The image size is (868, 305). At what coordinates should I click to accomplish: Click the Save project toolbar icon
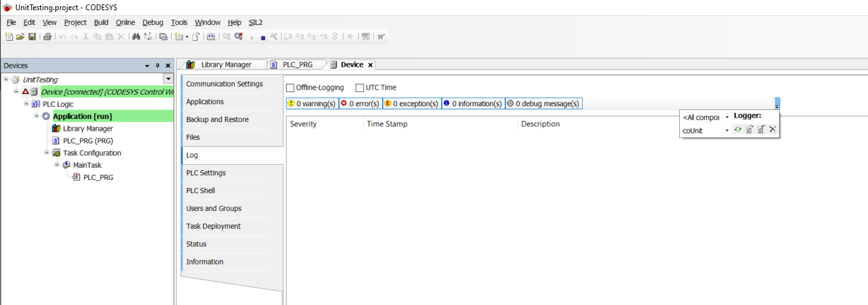(32, 37)
